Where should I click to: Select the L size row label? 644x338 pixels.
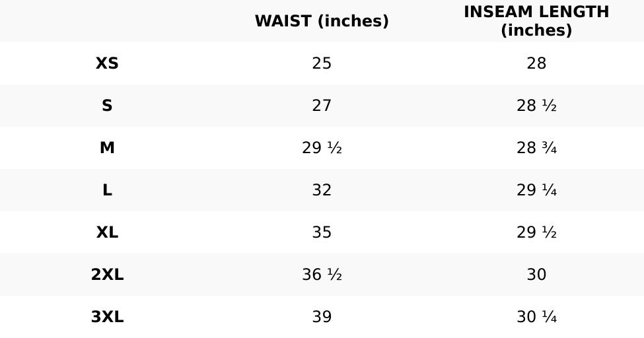point(107,190)
